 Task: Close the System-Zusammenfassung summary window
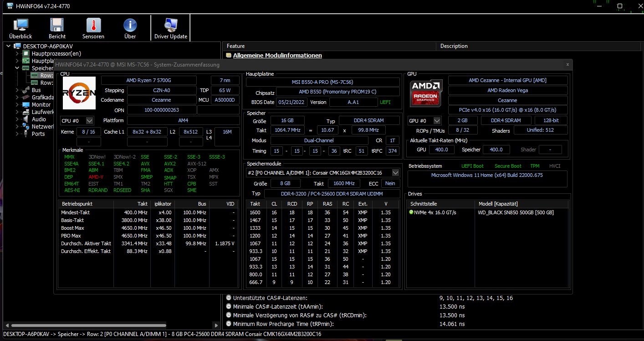point(567,65)
